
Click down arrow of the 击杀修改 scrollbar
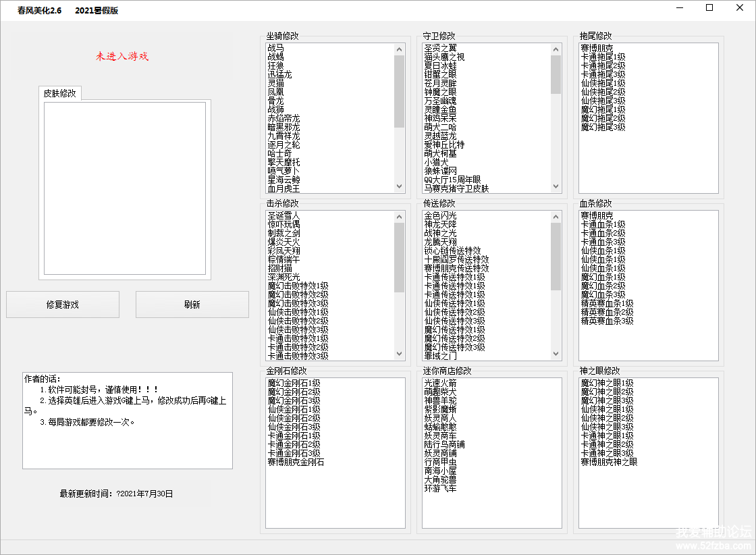coord(399,354)
